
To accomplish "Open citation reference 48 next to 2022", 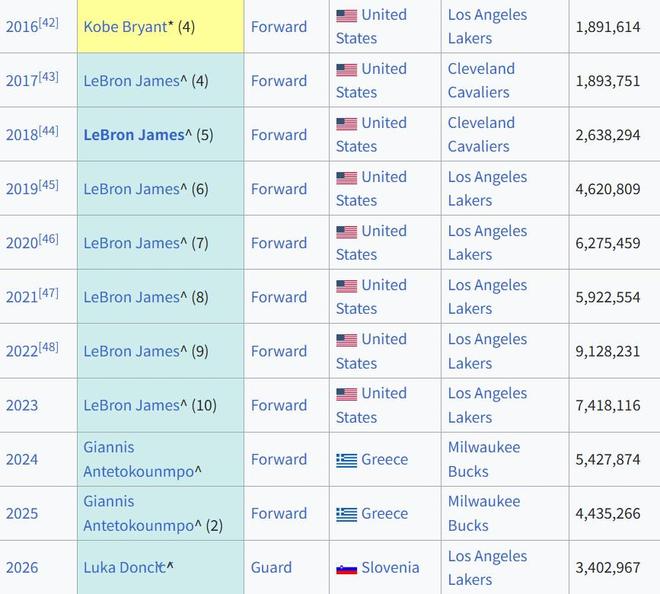I will [48, 346].
